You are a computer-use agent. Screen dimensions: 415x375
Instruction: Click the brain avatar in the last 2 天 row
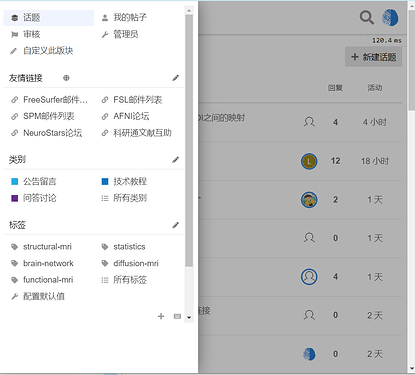[x=309, y=354]
